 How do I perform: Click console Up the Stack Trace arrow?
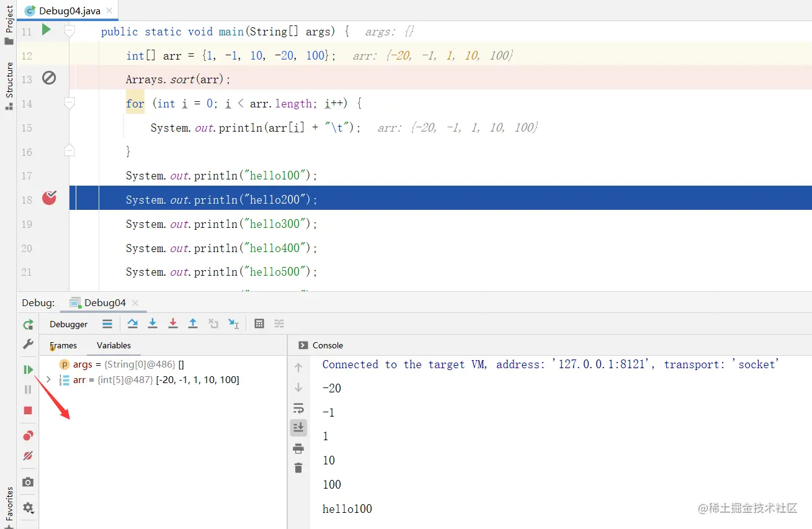coord(298,368)
